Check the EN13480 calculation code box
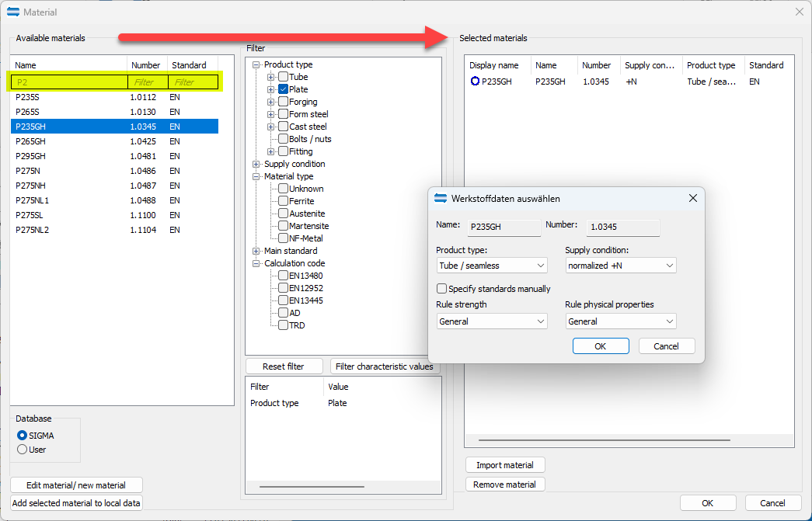812x521 pixels. point(283,276)
